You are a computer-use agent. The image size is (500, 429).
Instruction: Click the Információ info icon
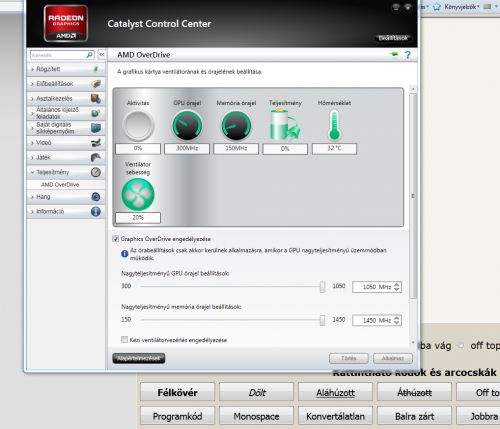coord(96,211)
